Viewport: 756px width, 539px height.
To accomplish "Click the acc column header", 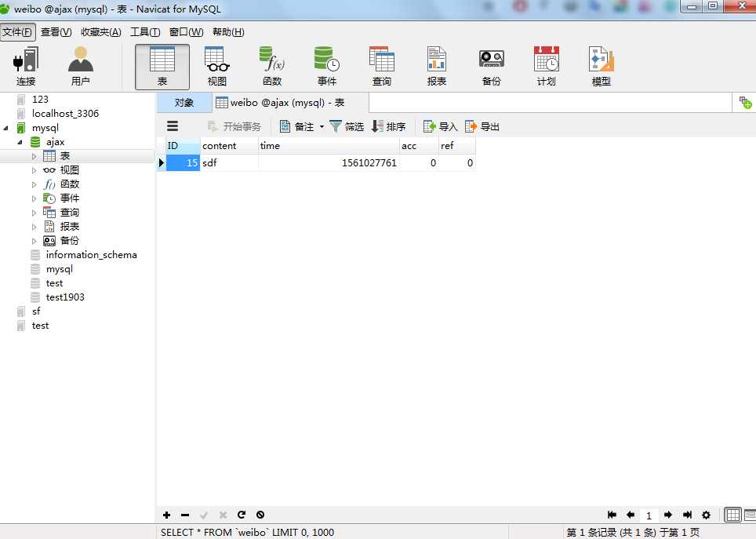I will 419,146.
